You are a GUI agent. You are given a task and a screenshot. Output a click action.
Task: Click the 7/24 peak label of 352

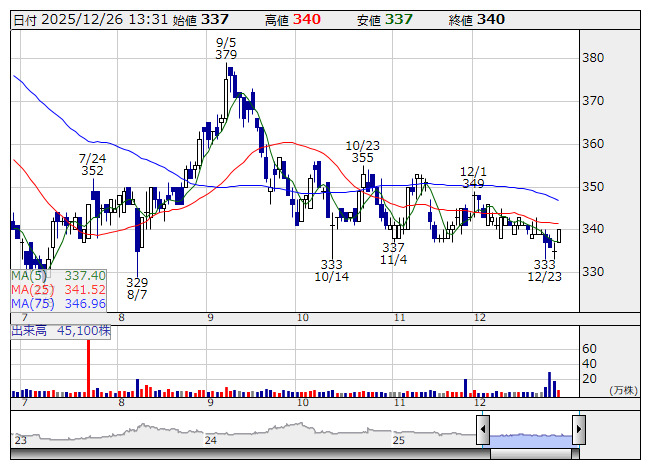pyautogui.click(x=92, y=165)
